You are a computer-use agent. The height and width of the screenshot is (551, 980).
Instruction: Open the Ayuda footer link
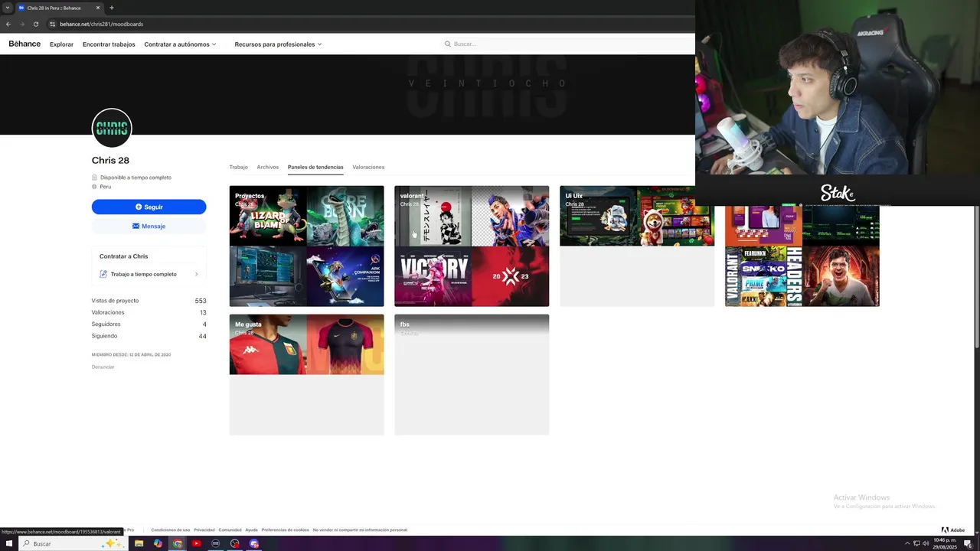(251, 530)
